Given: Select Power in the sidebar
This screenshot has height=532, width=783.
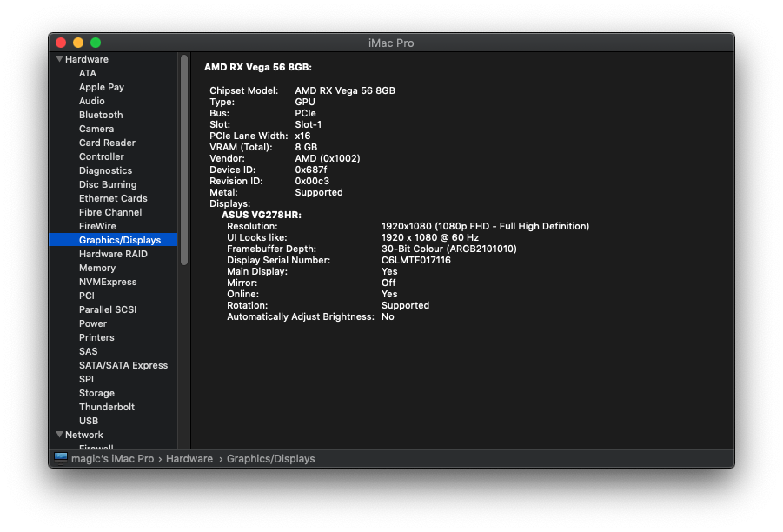Looking at the screenshot, I should tap(93, 323).
